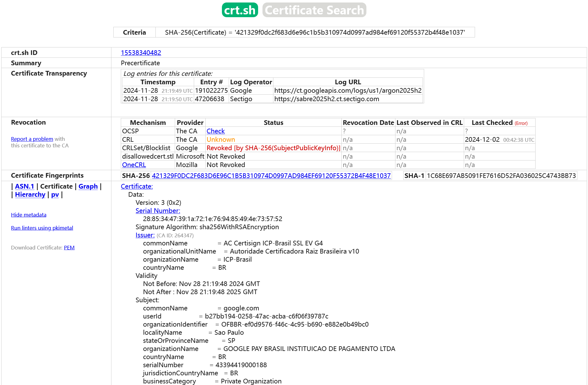Image resolution: width=588 pixels, height=385 pixels.
Task: Open the SHA-256 fingerprint link
Action: click(271, 176)
